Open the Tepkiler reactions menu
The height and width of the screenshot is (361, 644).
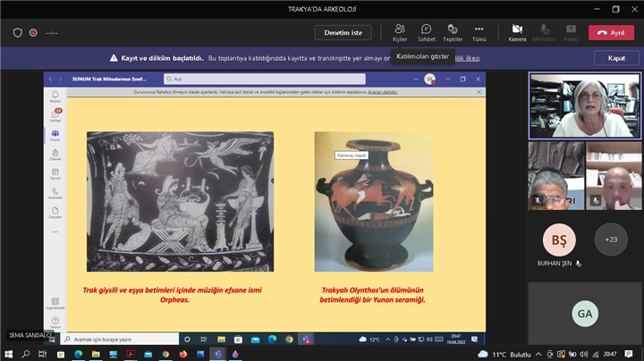point(453,33)
